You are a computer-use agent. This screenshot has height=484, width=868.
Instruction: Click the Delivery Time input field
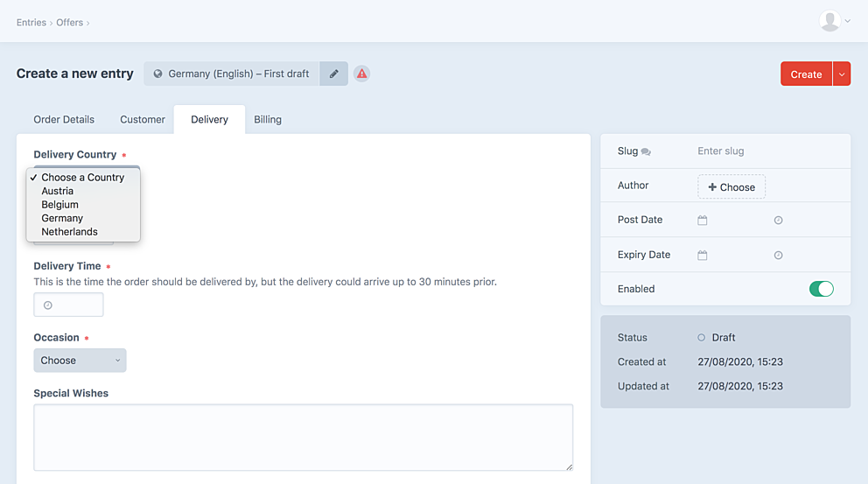(x=68, y=305)
